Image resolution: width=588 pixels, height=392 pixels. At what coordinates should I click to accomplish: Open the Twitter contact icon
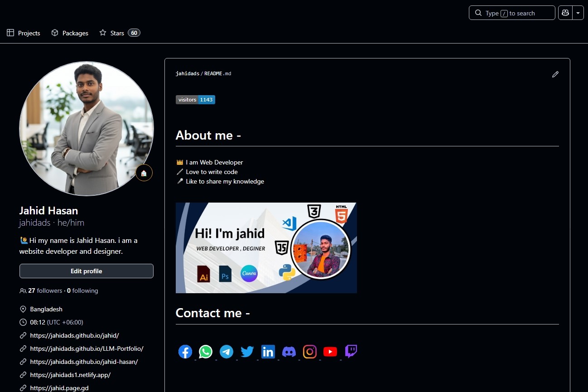click(x=247, y=352)
